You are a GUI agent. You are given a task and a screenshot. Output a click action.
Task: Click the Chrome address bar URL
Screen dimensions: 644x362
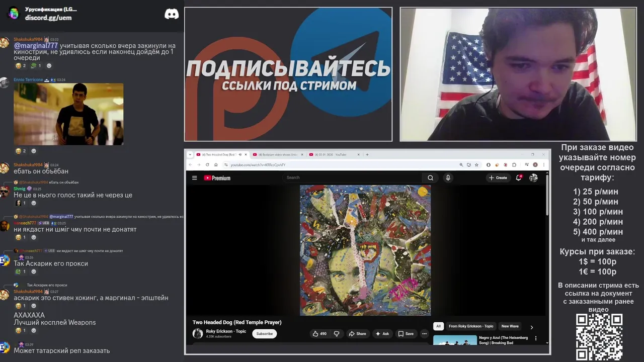(258, 165)
